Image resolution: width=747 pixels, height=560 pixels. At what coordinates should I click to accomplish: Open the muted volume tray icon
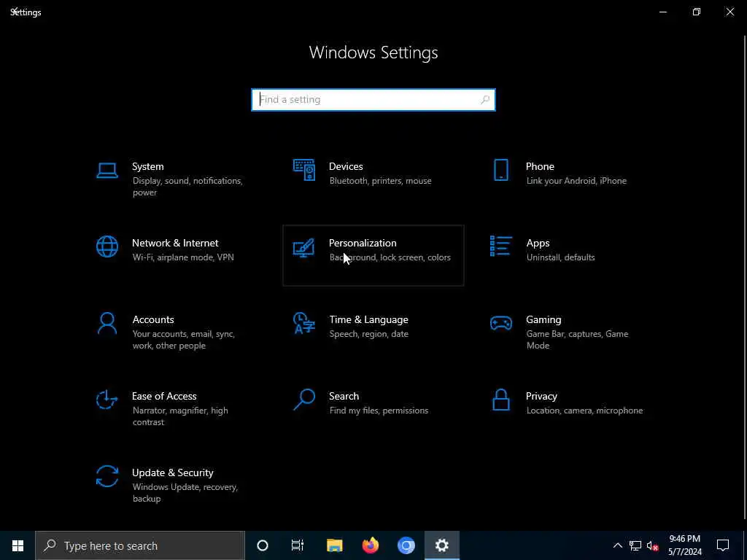click(652, 545)
